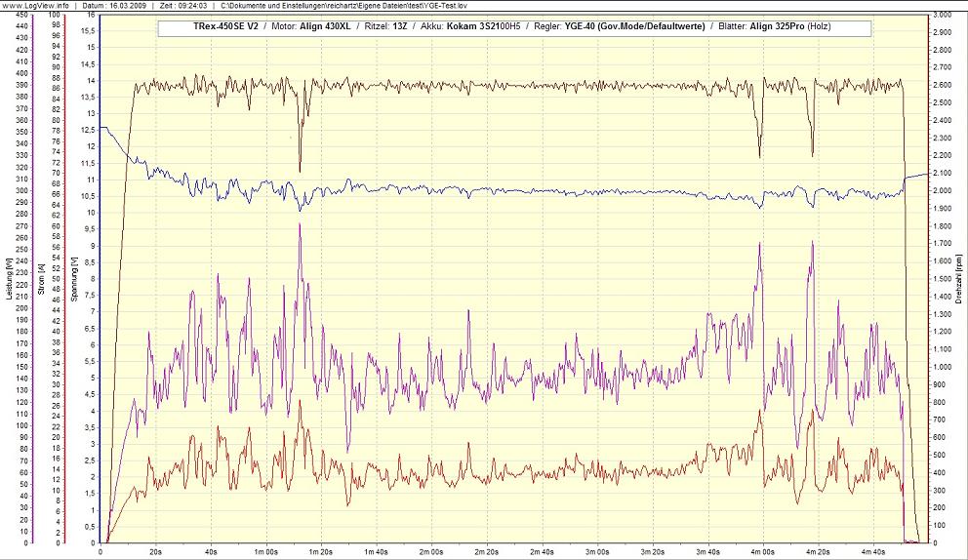Select the Strom [A] axis label
This screenshot has width=968, height=560.
click(x=41, y=278)
